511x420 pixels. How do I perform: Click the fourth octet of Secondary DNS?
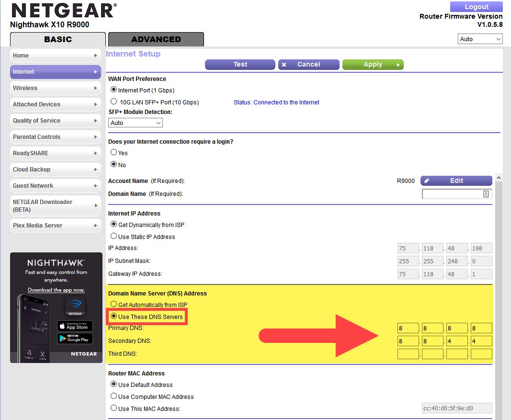pyautogui.click(x=481, y=341)
